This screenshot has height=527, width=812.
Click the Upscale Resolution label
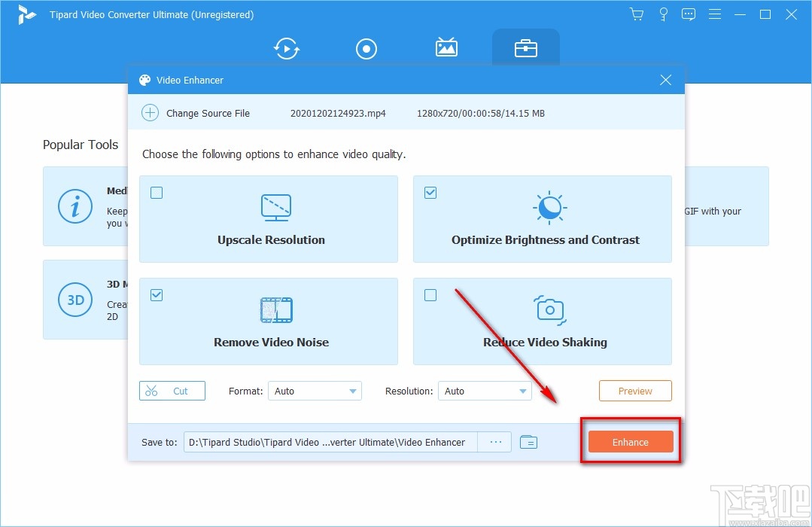(x=271, y=240)
